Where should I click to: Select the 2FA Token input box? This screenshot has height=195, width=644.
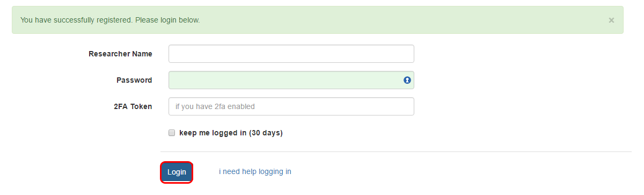[291, 106]
